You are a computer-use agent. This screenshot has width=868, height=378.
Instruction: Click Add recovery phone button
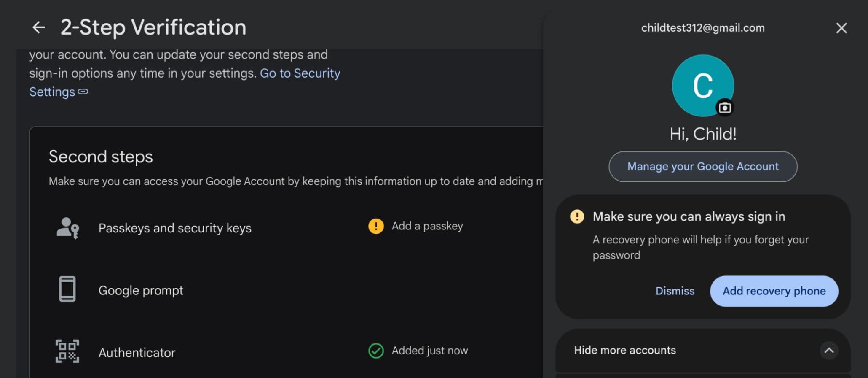coord(774,291)
